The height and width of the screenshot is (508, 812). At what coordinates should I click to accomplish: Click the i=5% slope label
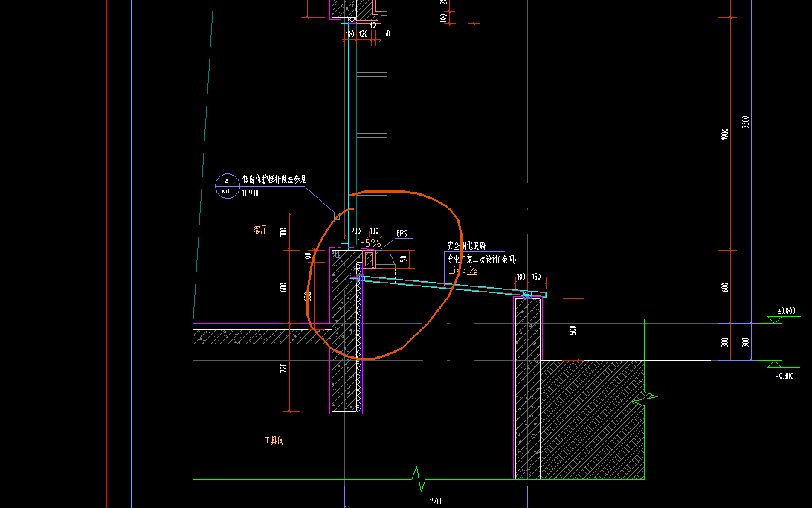(369, 243)
